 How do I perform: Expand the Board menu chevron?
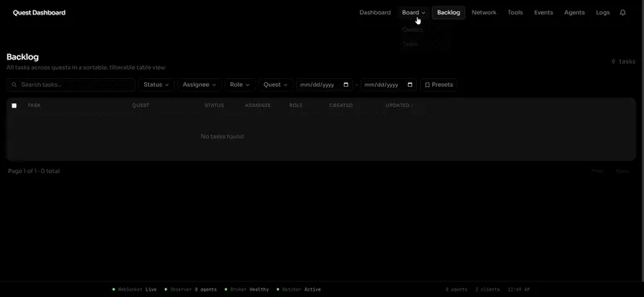tap(423, 13)
